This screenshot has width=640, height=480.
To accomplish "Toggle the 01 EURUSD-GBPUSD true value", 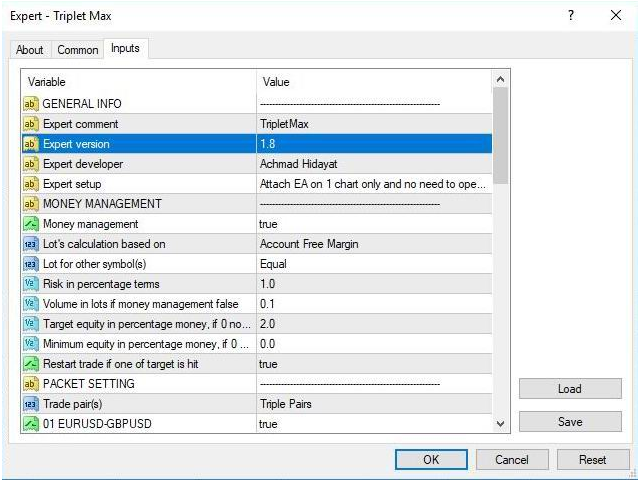I will pos(268,424).
